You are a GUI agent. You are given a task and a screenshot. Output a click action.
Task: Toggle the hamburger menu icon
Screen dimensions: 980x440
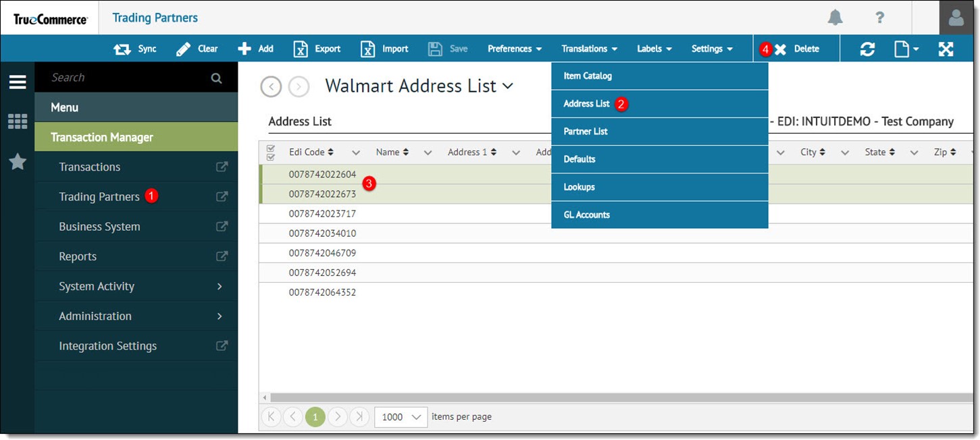point(18,82)
